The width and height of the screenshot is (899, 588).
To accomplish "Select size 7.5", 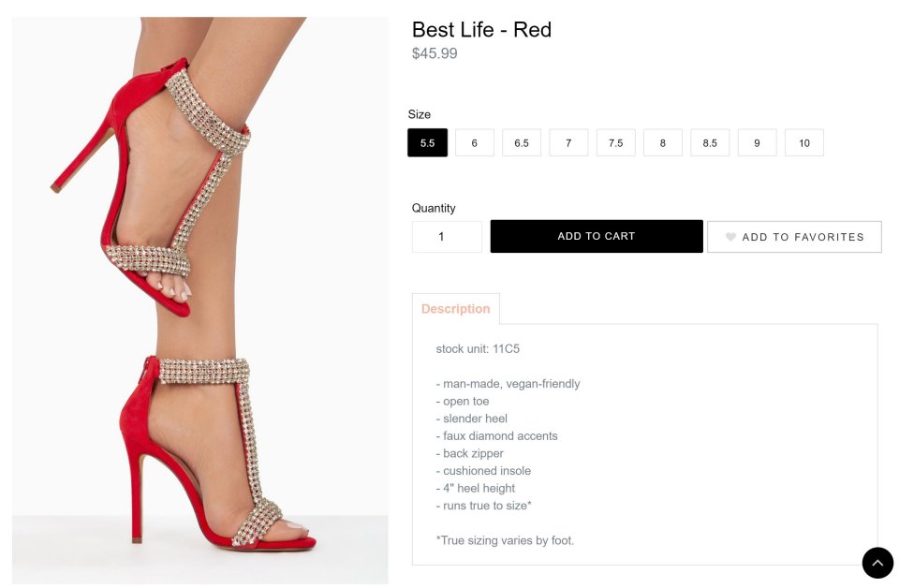I will (615, 142).
